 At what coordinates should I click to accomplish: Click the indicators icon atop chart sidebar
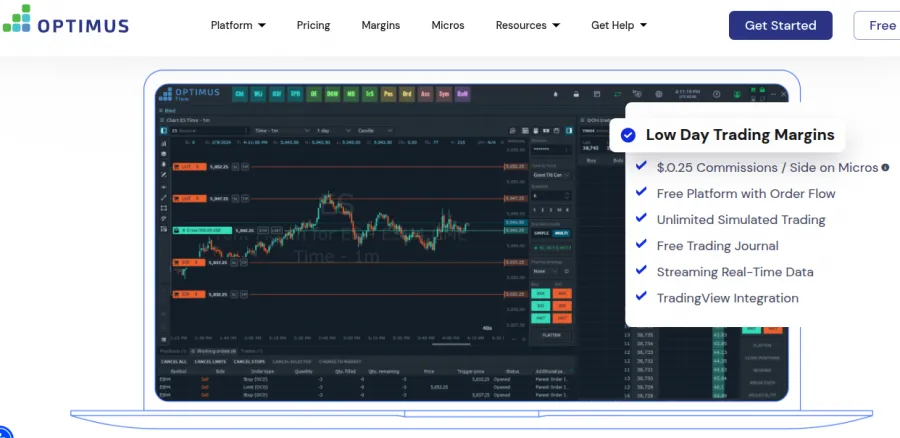pyautogui.click(x=164, y=144)
